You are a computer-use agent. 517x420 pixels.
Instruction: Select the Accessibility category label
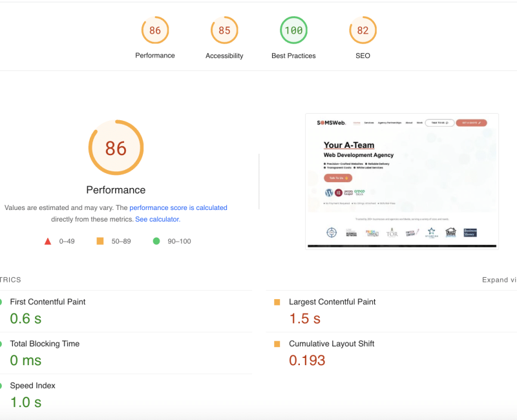(x=224, y=56)
